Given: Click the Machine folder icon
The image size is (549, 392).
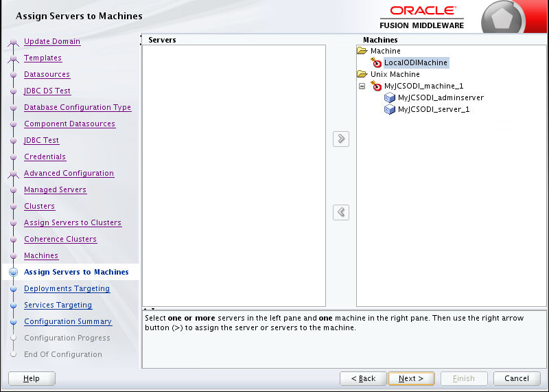Looking at the screenshot, I should 362,51.
